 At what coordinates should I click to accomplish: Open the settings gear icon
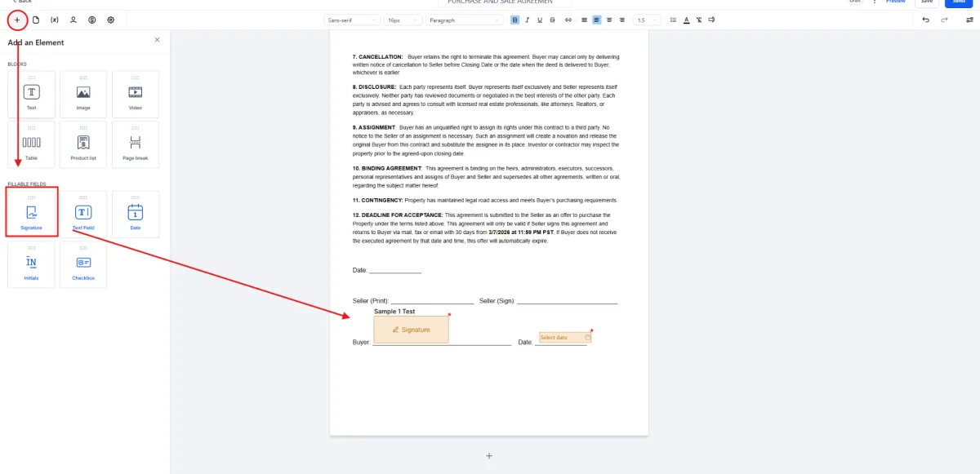point(111,20)
